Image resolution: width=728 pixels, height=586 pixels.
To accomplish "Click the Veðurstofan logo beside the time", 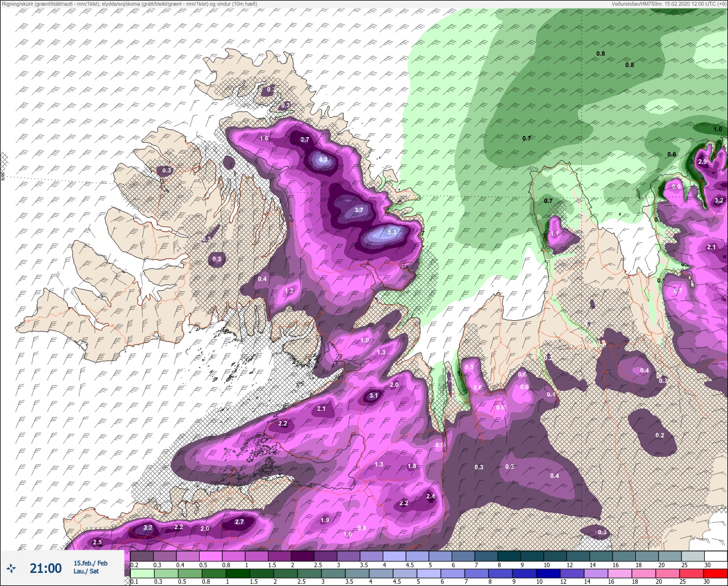I will tap(11, 568).
